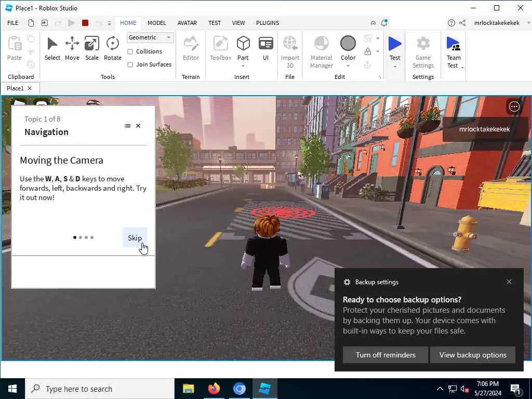
Task: Select the Place1 document tab
Action: pos(15,88)
